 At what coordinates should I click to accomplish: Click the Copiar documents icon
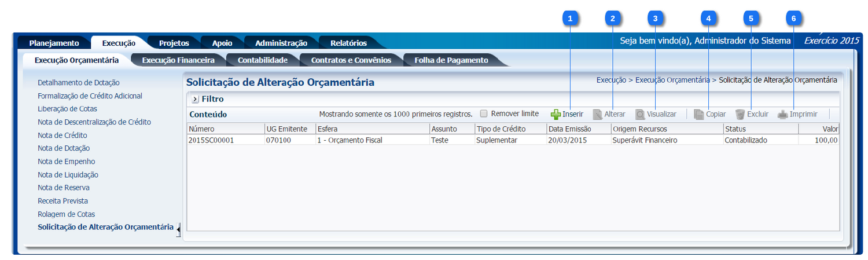click(699, 115)
